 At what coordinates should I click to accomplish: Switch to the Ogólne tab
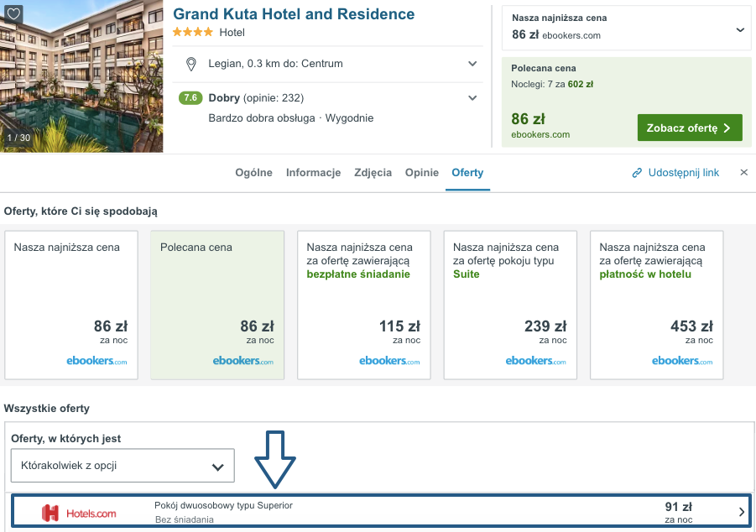253,173
